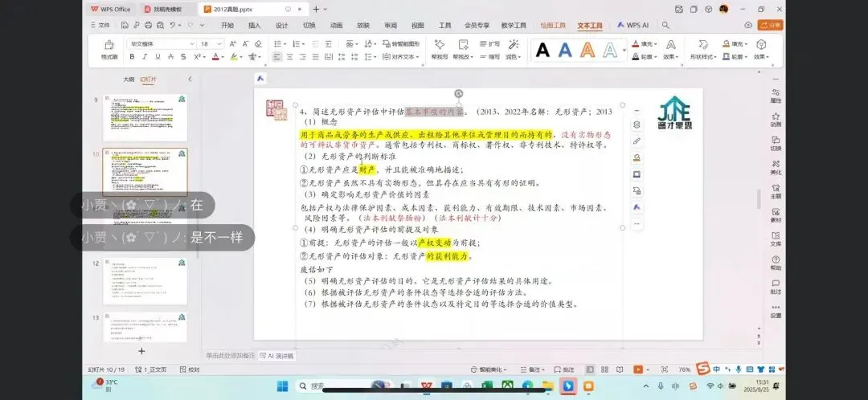Add new slide with plus below thumbnails
This screenshot has height=400, width=868.
[x=141, y=351]
